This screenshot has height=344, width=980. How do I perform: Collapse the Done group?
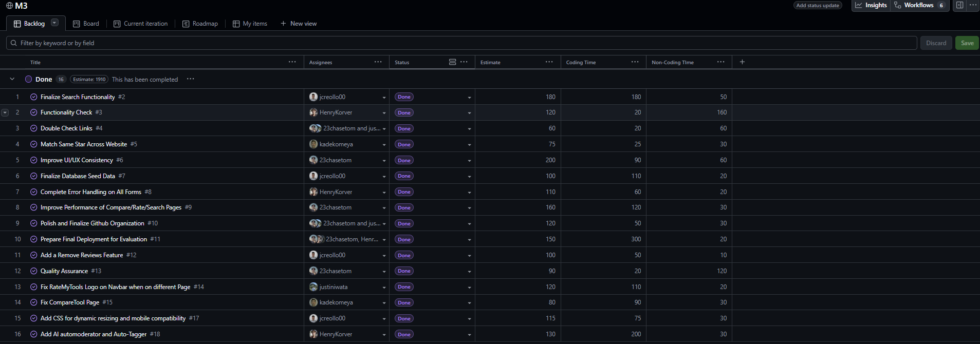point(12,79)
